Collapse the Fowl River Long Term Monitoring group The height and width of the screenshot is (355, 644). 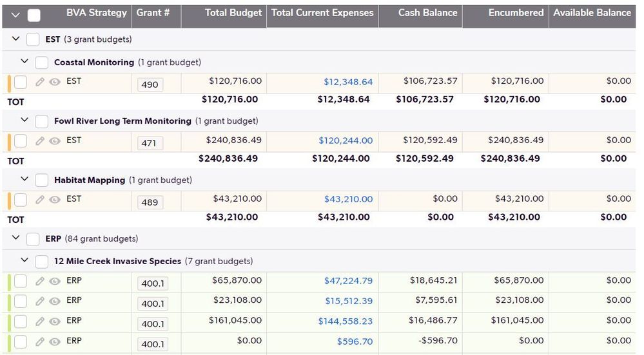point(24,120)
